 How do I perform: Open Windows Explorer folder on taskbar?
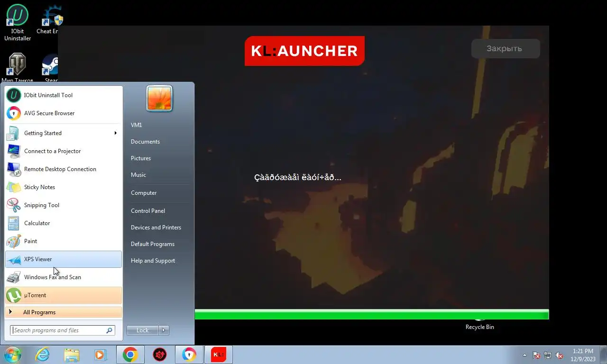(72, 355)
